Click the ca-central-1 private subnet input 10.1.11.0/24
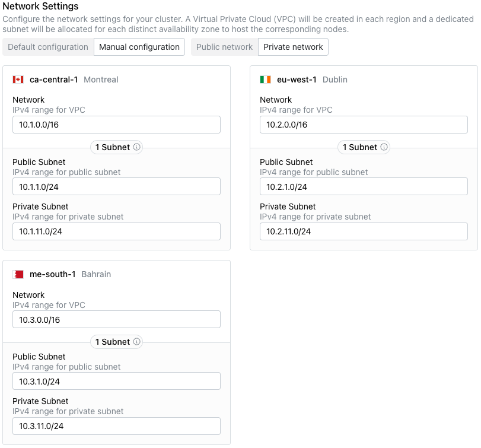This screenshot has width=481, height=448. (116, 231)
